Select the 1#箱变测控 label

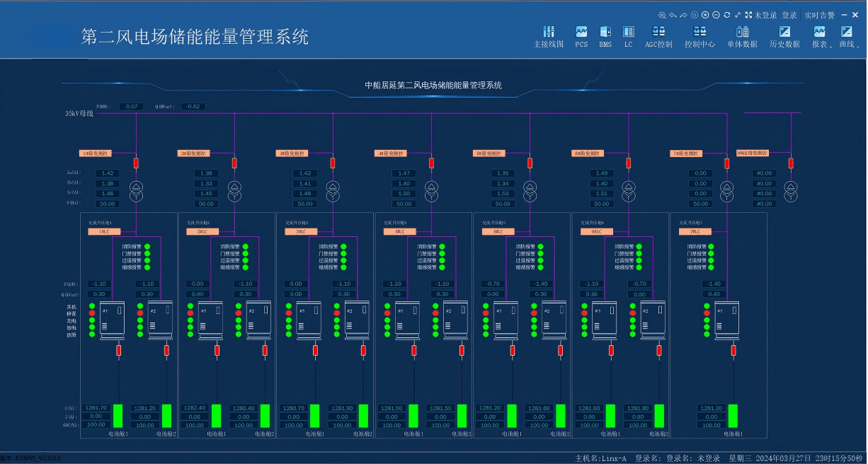pyautogui.click(x=95, y=153)
